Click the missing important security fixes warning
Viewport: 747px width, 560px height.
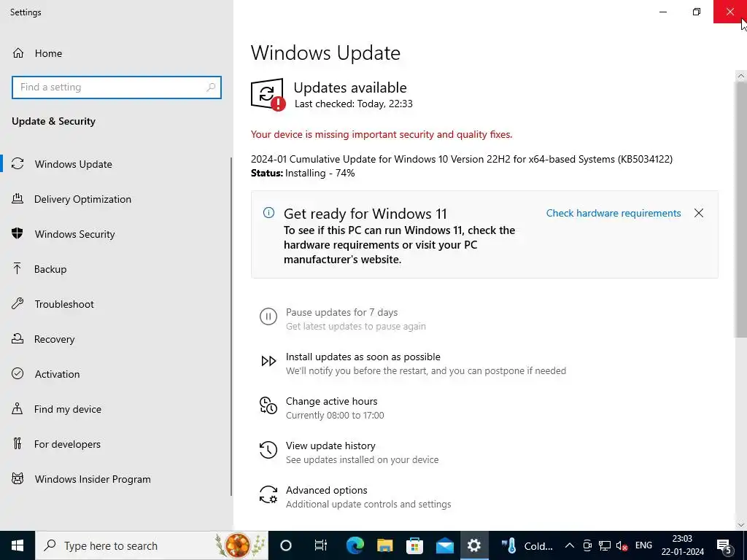382,134
